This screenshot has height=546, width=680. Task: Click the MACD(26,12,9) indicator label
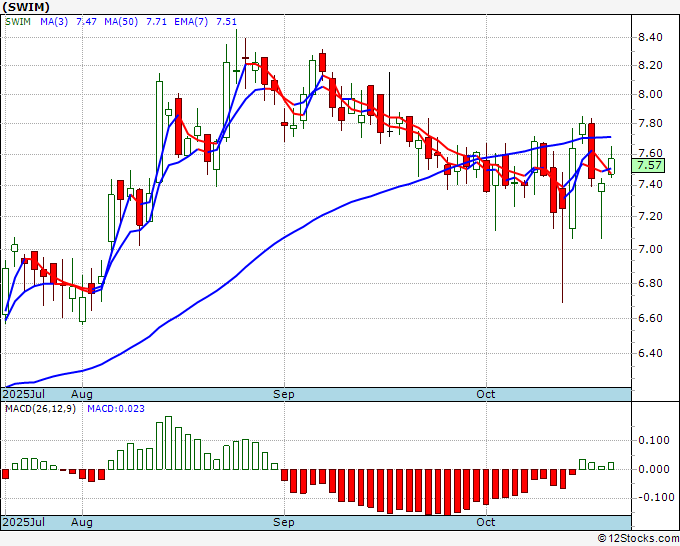tap(40, 409)
